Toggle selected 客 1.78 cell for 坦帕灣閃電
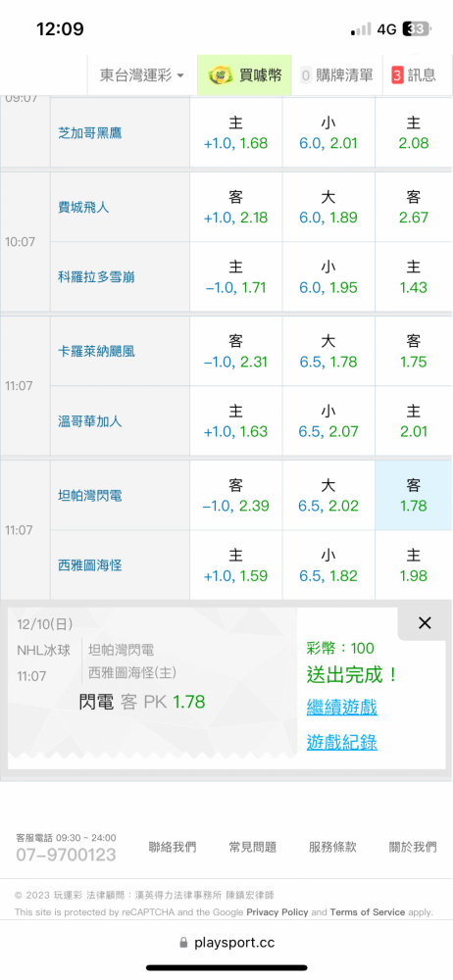453x980 pixels. point(414,496)
